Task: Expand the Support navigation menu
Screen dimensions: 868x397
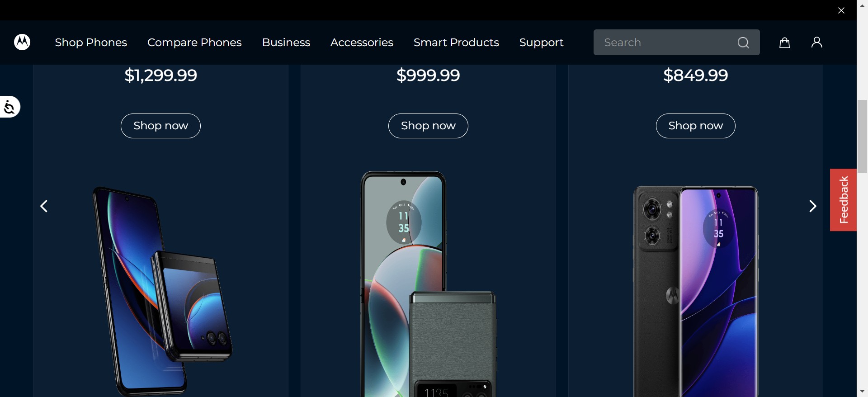Action: click(x=541, y=43)
